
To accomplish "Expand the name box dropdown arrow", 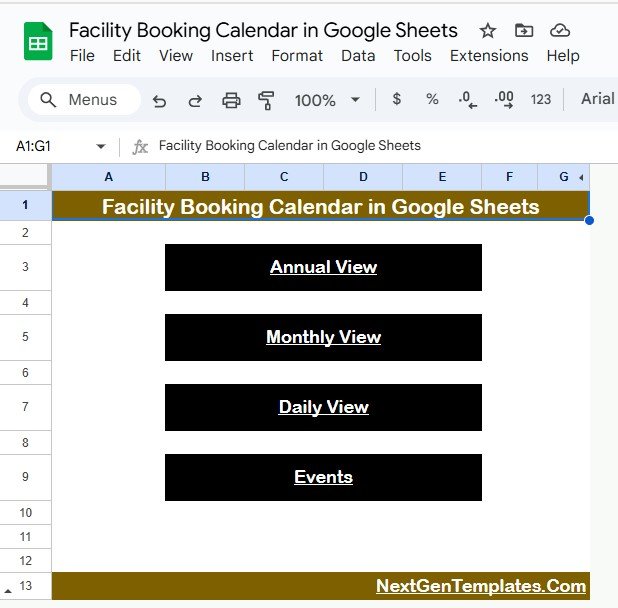I will coord(100,146).
